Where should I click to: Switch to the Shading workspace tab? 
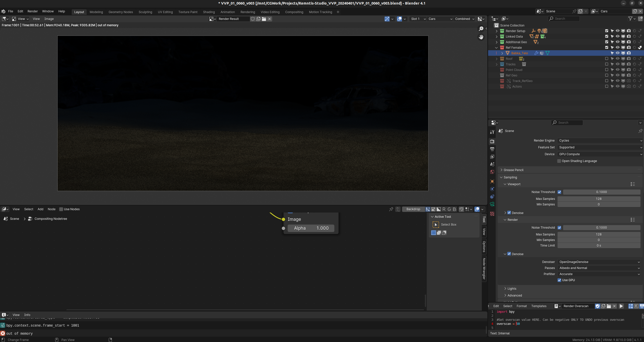click(x=209, y=12)
